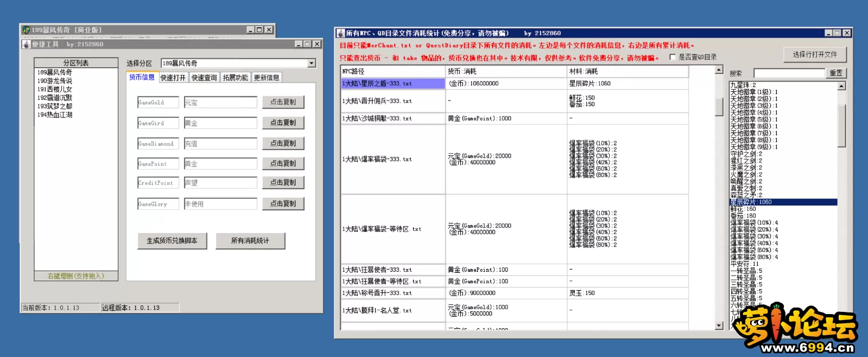
Task: Select 189暴风传奇 in partition list
Action: click(x=54, y=72)
